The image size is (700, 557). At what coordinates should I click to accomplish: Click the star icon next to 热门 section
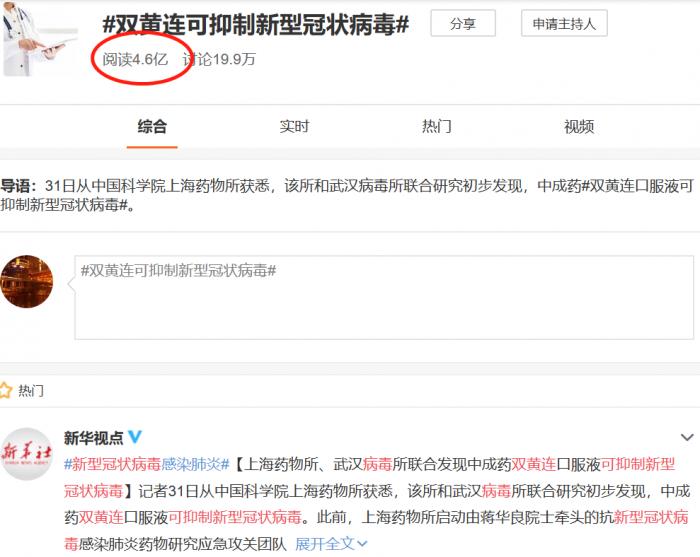point(6,391)
